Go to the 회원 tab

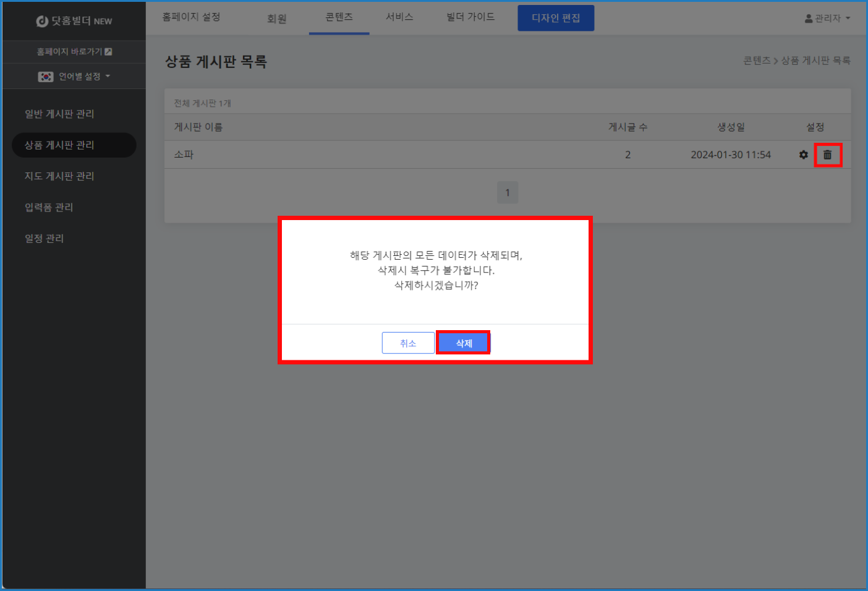pyautogui.click(x=276, y=19)
